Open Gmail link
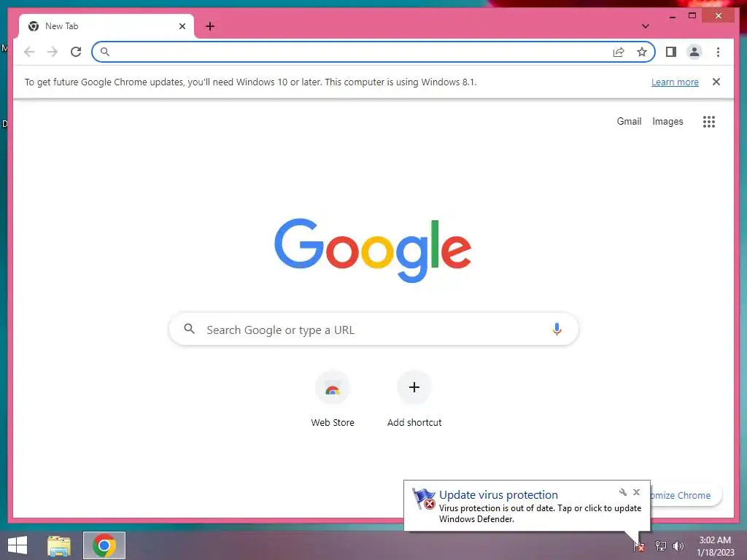 click(x=629, y=122)
